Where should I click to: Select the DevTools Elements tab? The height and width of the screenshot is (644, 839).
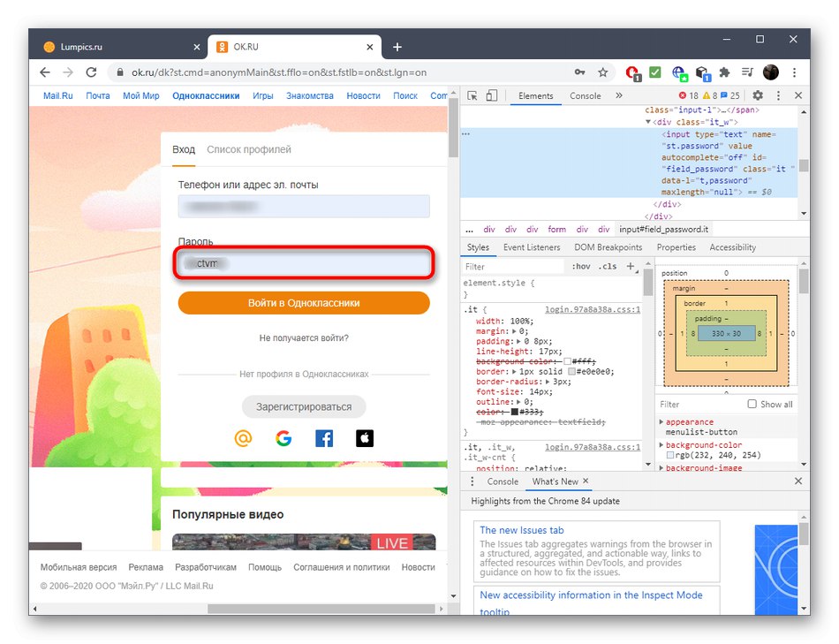tap(535, 95)
